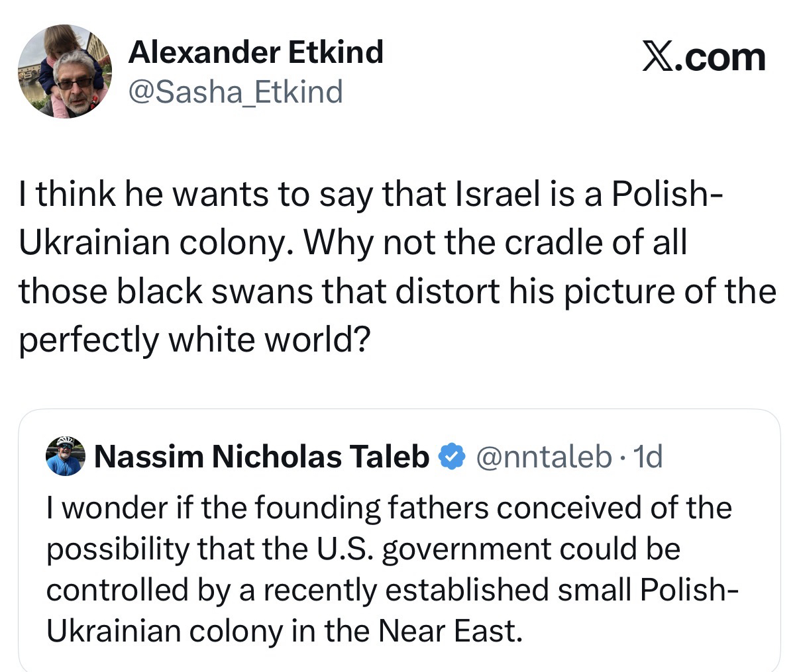Click the word "cradle" in Etkind's tweet
The image size is (799, 672).
[546, 243]
